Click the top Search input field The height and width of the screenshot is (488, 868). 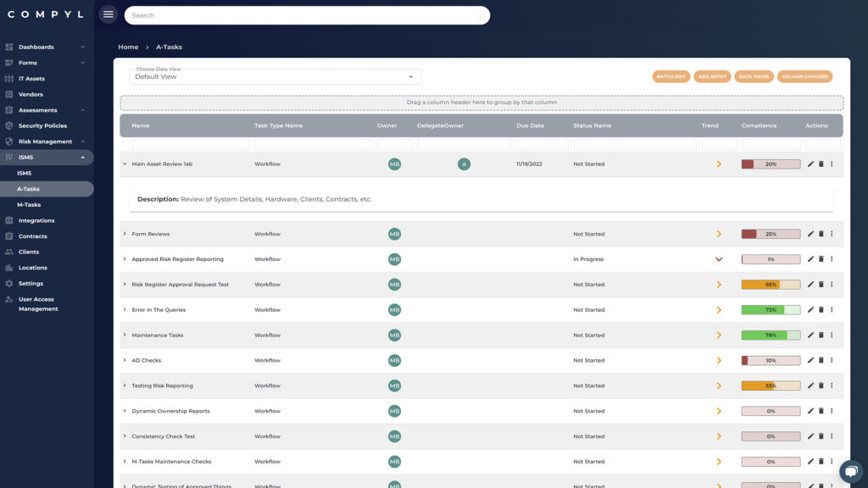click(x=307, y=15)
